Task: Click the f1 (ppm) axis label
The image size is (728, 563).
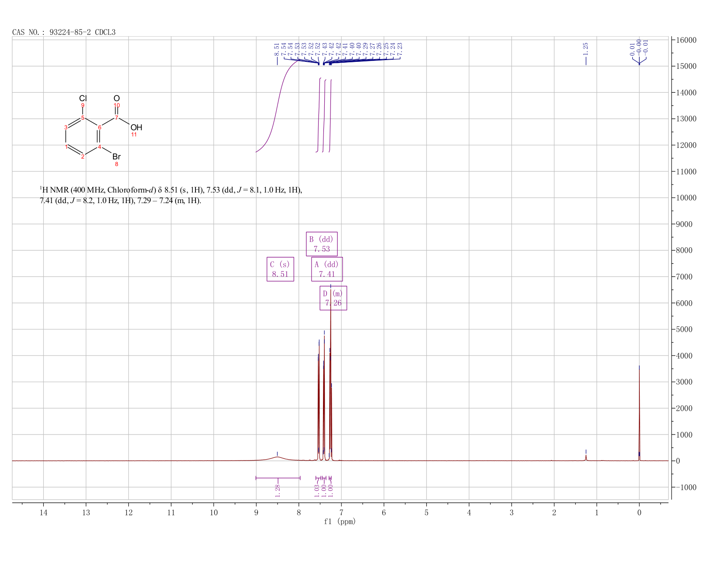Action: 340,521
